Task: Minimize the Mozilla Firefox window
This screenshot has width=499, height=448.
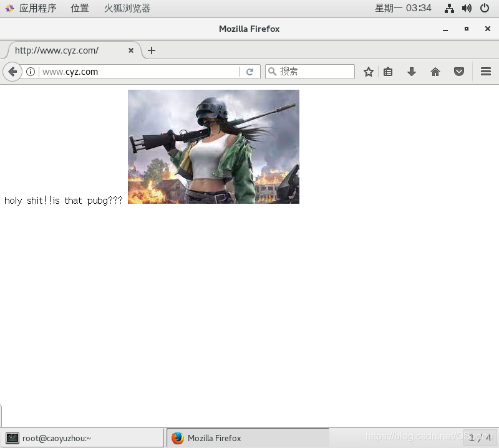Action: point(445,29)
